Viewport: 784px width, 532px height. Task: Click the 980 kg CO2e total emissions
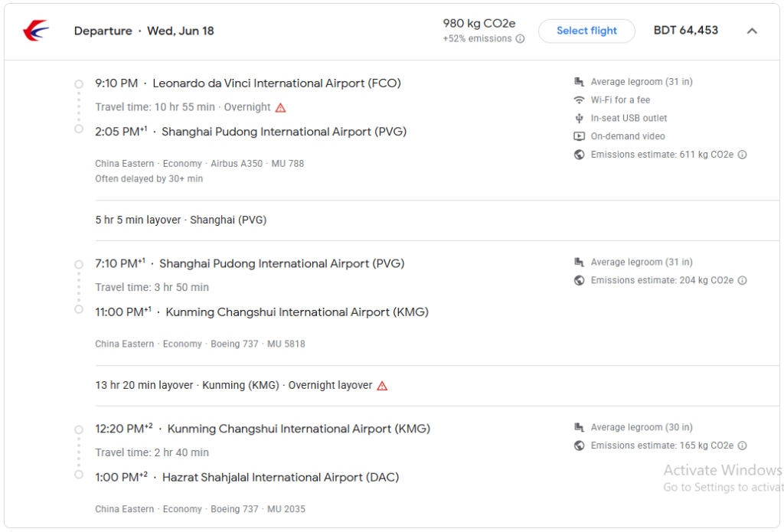point(479,24)
